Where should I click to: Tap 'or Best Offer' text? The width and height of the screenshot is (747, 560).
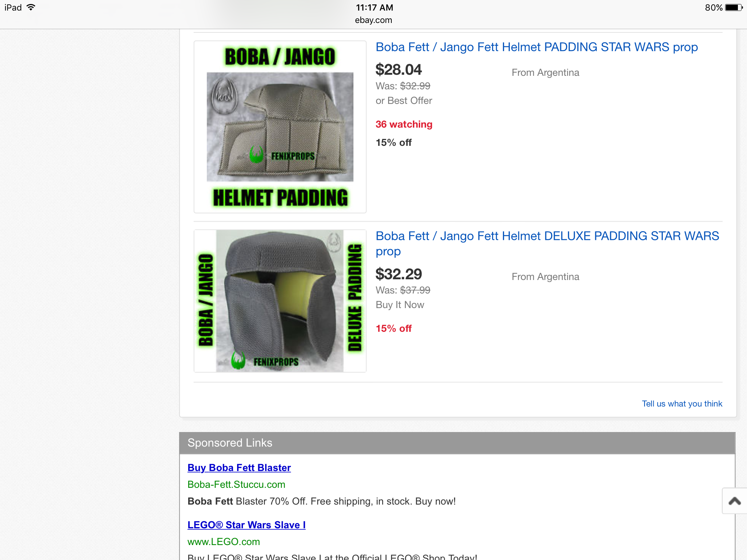(404, 101)
